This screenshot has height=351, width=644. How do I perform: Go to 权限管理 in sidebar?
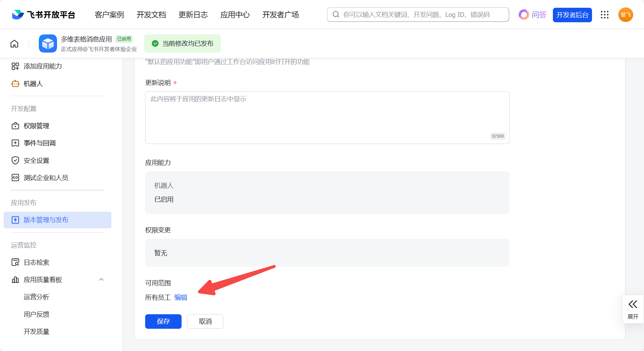pos(36,126)
